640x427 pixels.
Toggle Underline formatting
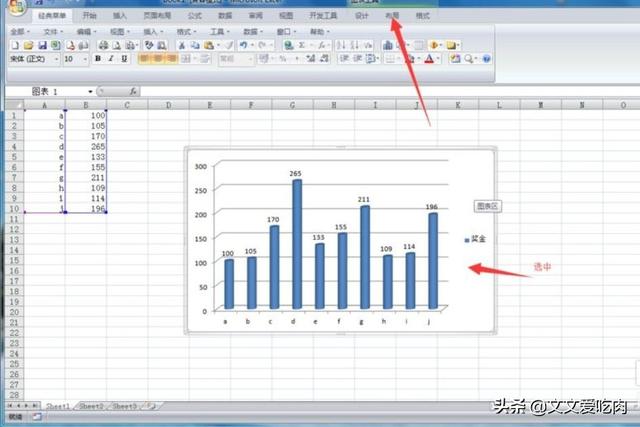124,59
